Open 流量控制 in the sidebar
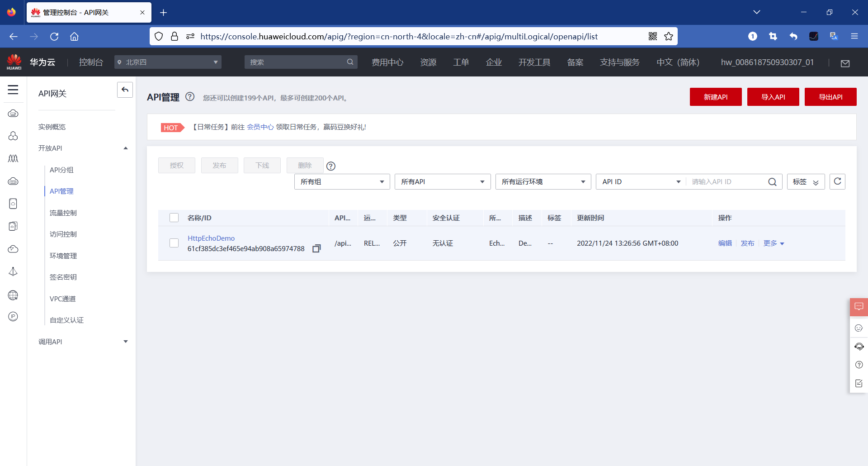Screen dimensions: 868x466 pyautogui.click(x=63, y=213)
